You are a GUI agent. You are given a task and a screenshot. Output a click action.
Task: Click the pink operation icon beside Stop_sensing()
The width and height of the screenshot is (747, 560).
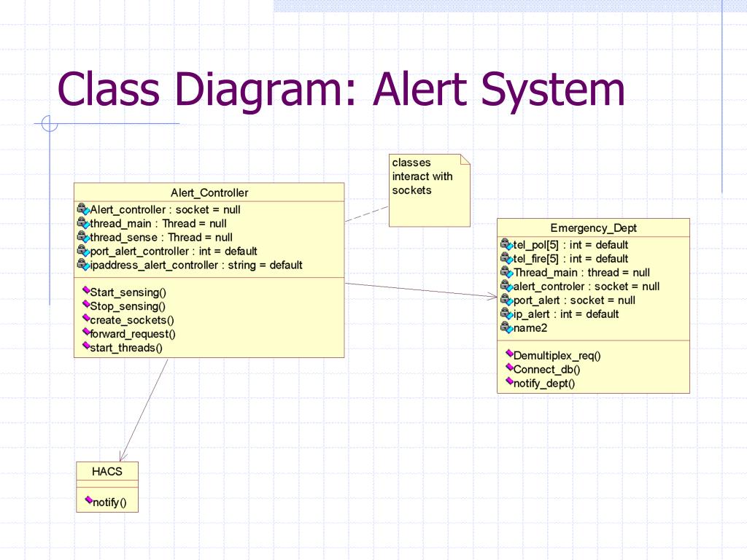[x=86, y=304]
